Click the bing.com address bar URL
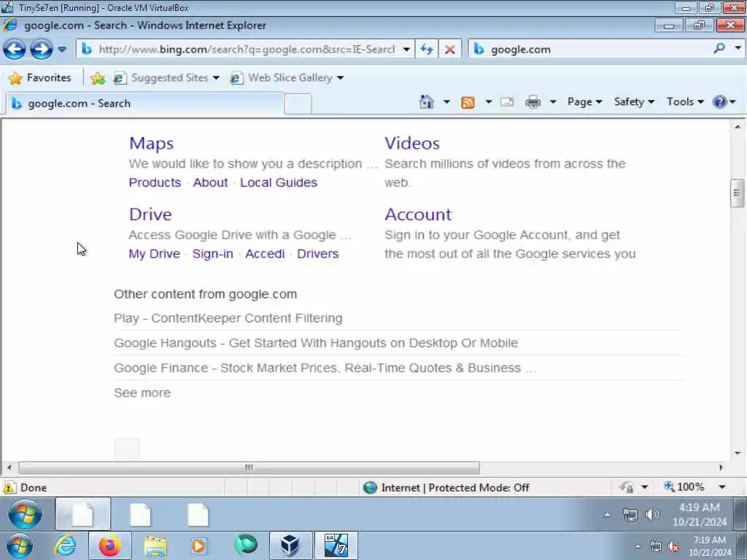747x560 pixels. pos(247,49)
